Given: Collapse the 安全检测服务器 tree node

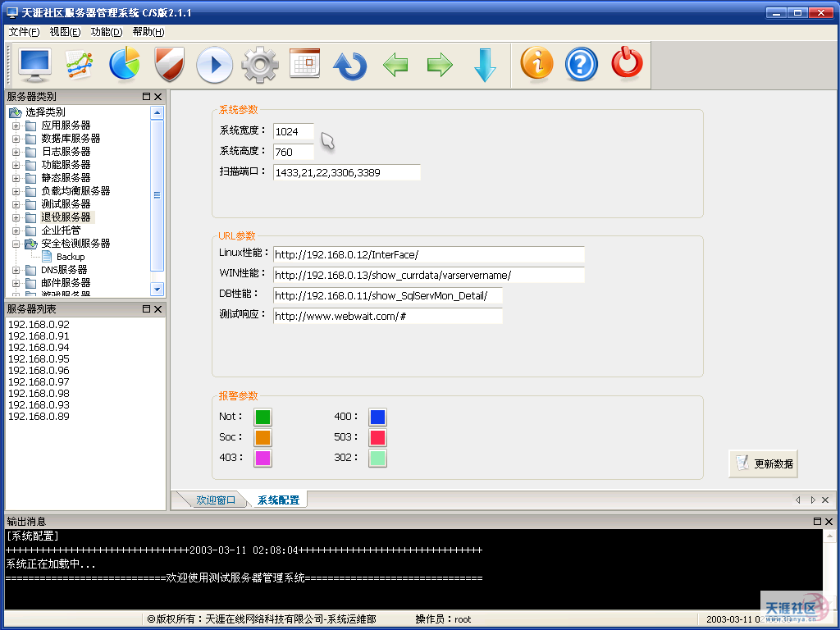Looking at the screenshot, I should pyautogui.click(x=16, y=244).
